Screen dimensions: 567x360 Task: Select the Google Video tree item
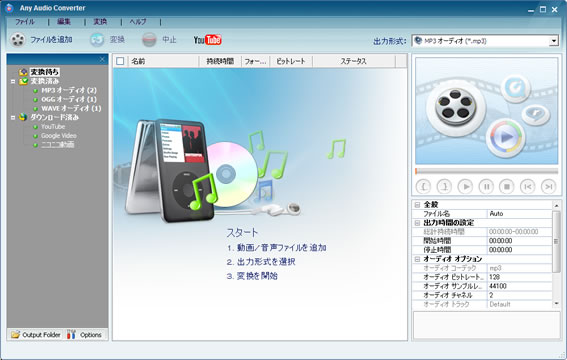point(59,136)
